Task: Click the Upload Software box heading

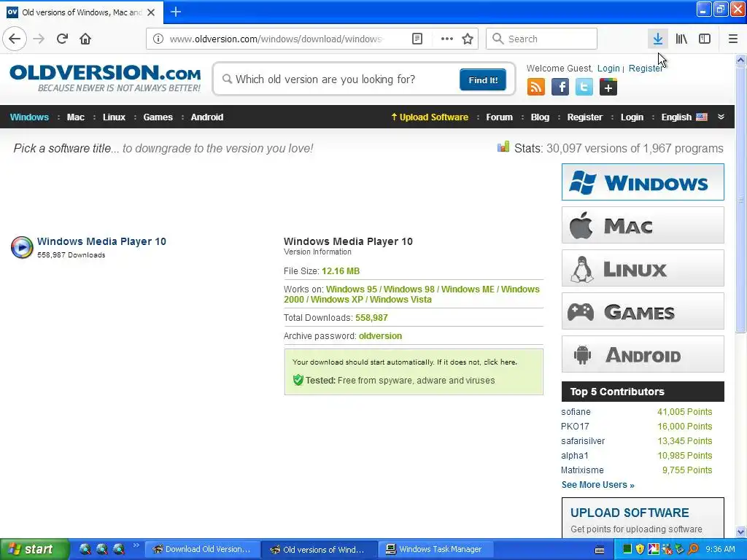Action: [630, 513]
